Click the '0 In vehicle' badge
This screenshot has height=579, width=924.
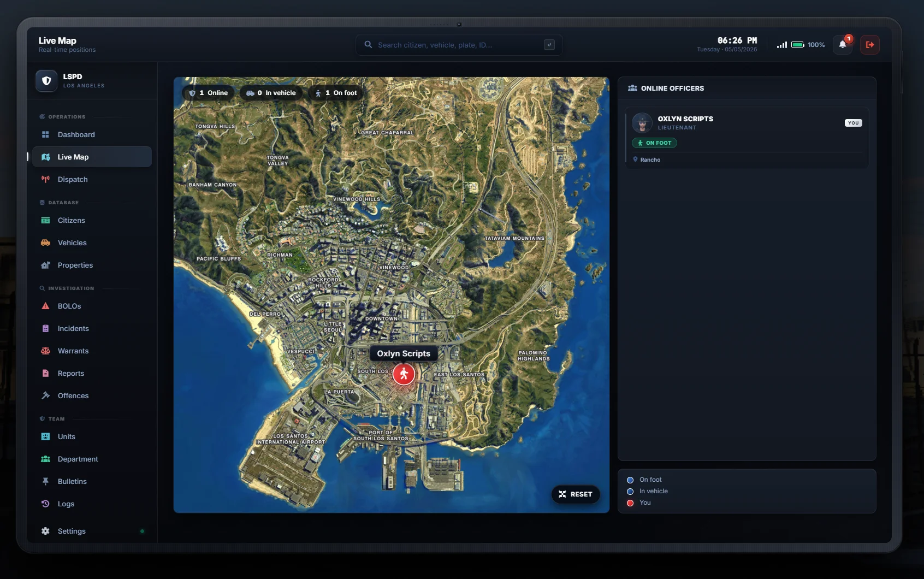point(271,93)
